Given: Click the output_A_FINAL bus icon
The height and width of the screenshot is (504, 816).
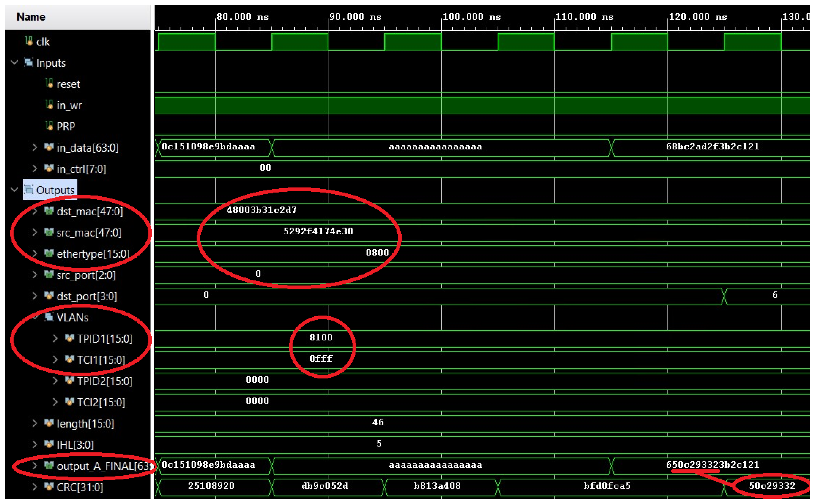Looking at the screenshot, I should click(49, 466).
